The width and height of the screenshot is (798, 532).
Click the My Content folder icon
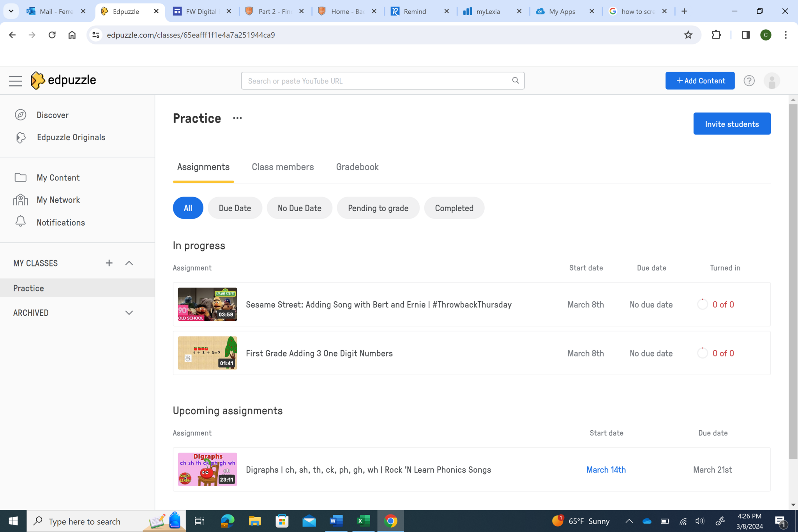click(x=20, y=177)
